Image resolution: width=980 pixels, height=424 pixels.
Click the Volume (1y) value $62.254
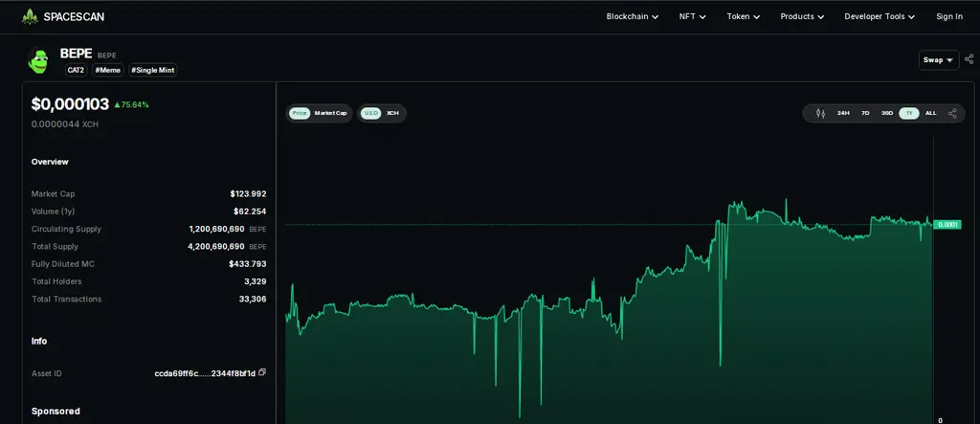[x=250, y=212]
